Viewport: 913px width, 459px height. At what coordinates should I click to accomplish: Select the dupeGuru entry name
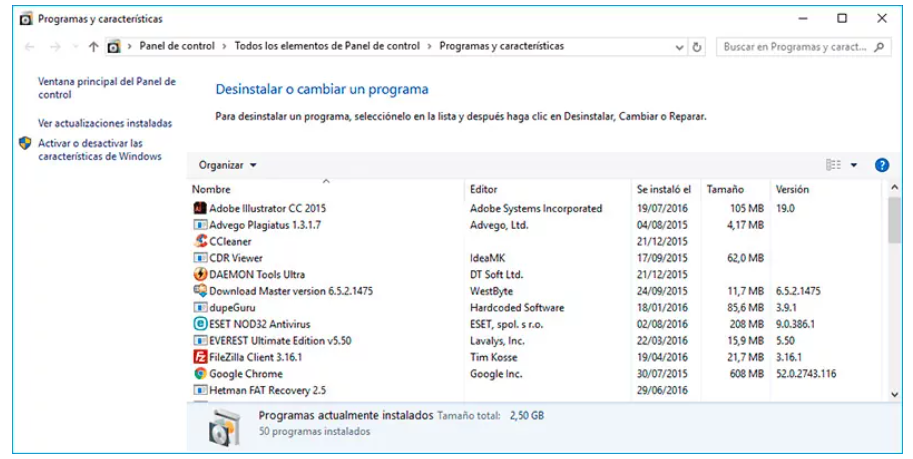(x=232, y=308)
